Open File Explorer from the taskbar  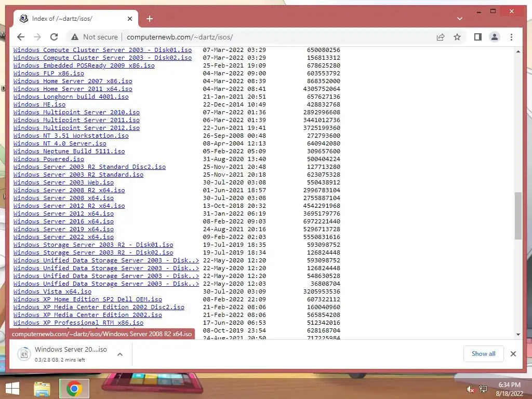[42, 389]
